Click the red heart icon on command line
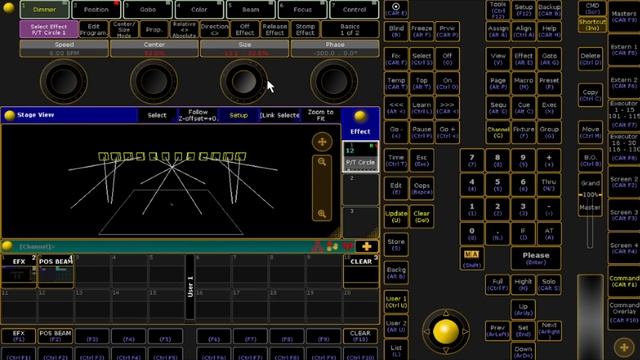The image size is (640, 360). (347, 246)
